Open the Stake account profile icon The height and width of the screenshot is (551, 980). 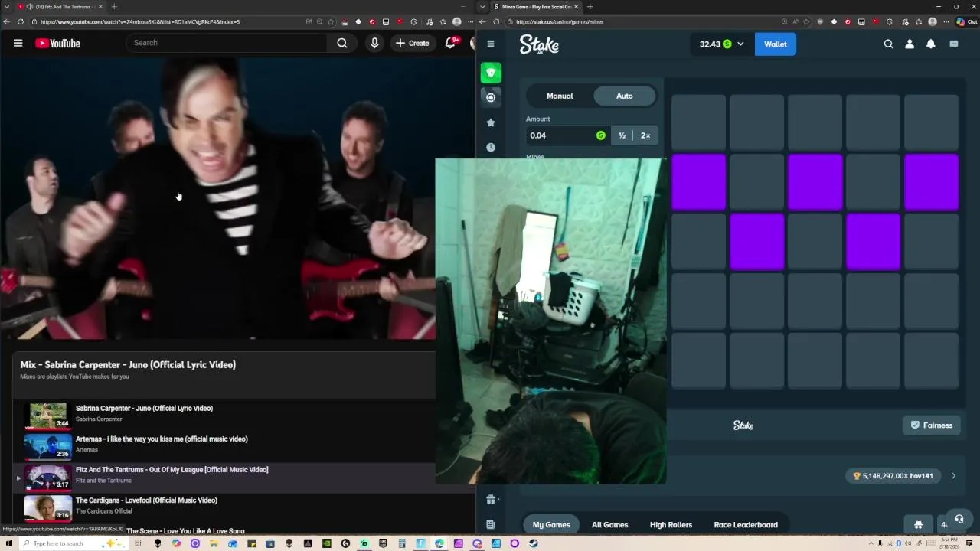coord(910,44)
